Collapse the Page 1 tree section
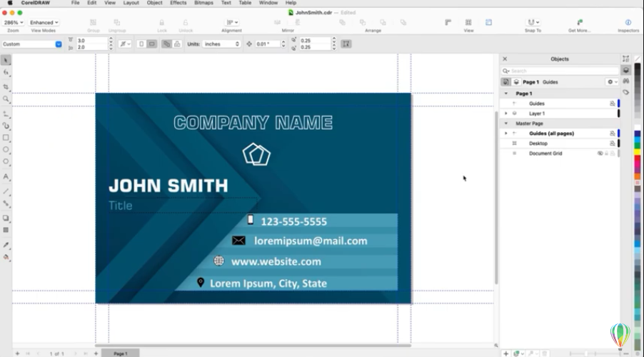Image resolution: width=644 pixels, height=357 pixels. coord(506,94)
